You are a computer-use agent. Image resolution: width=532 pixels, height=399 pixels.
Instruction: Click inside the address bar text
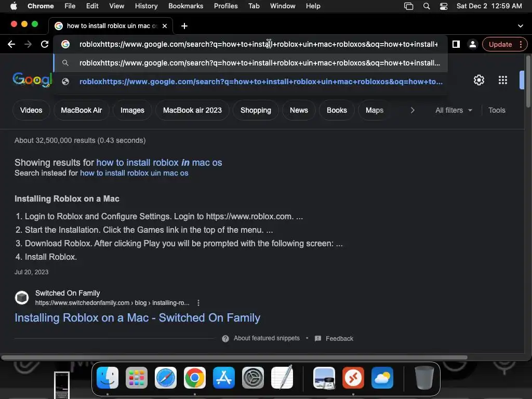tap(258, 44)
